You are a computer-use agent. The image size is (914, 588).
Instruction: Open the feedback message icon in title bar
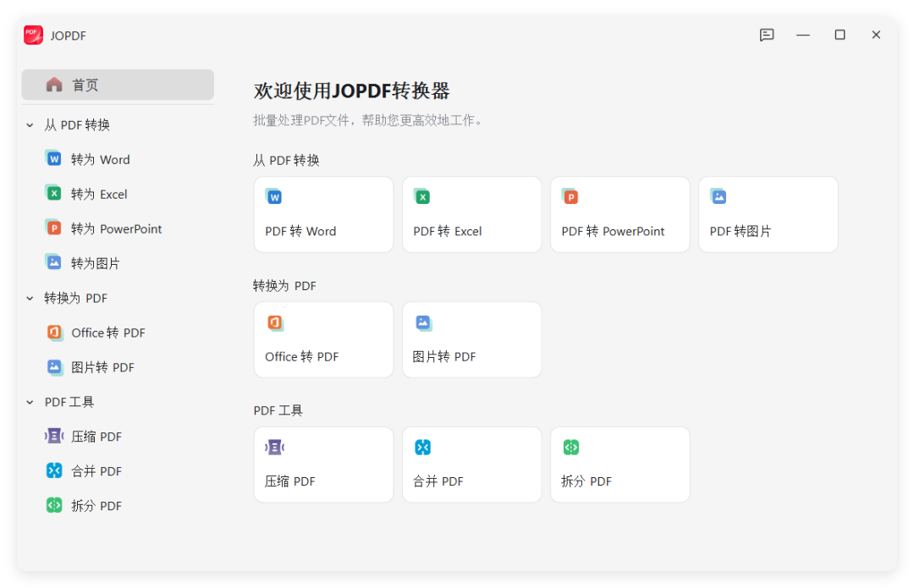tap(767, 35)
